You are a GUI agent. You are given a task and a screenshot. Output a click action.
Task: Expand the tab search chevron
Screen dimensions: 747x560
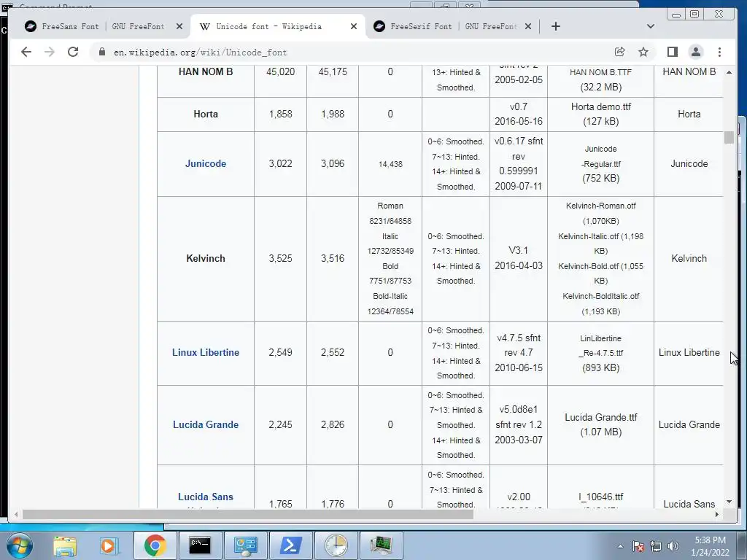click(x=650, y=27)
